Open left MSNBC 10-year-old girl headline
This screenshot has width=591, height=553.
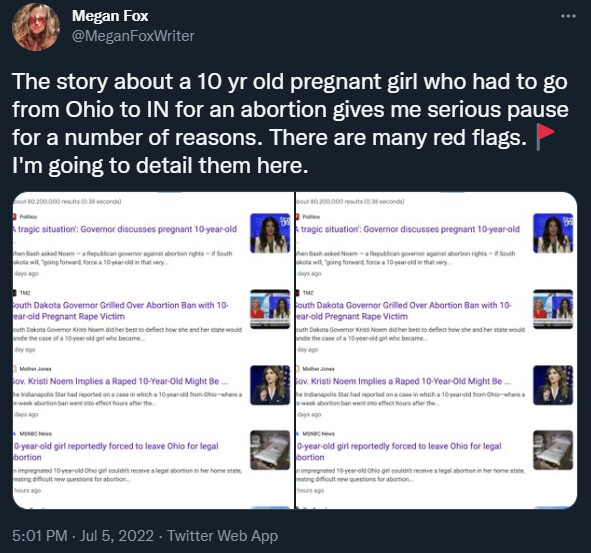116,451
